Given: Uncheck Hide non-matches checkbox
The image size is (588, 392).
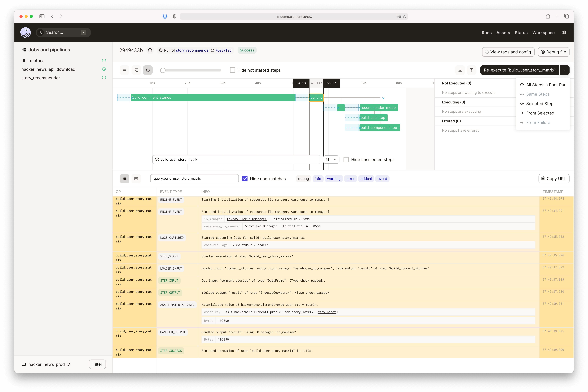Looking at the screenshot, I should (245, 179).
